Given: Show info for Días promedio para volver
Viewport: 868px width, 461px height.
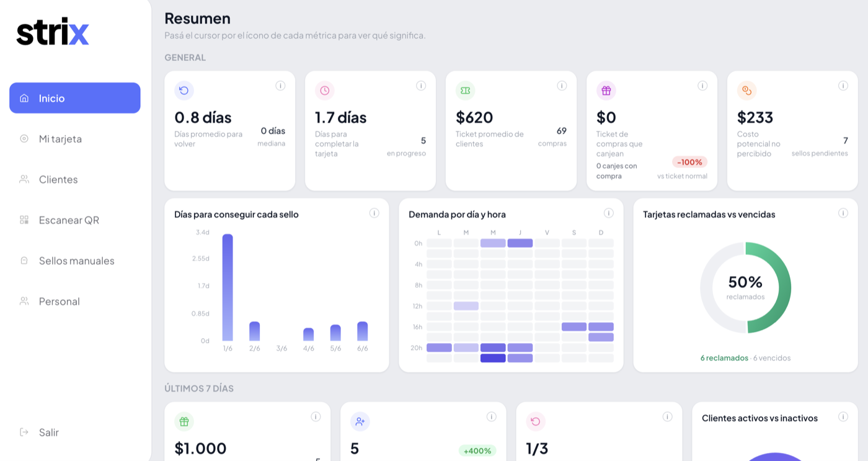Looking at the screenshot, I should (x=280, y=86).
